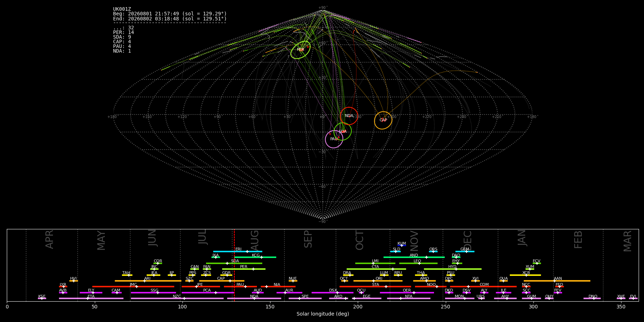Click the ARI shower bar in timeline
This screenshot has width=644, height=322.
pyautogui.click(x=148, y=281)
